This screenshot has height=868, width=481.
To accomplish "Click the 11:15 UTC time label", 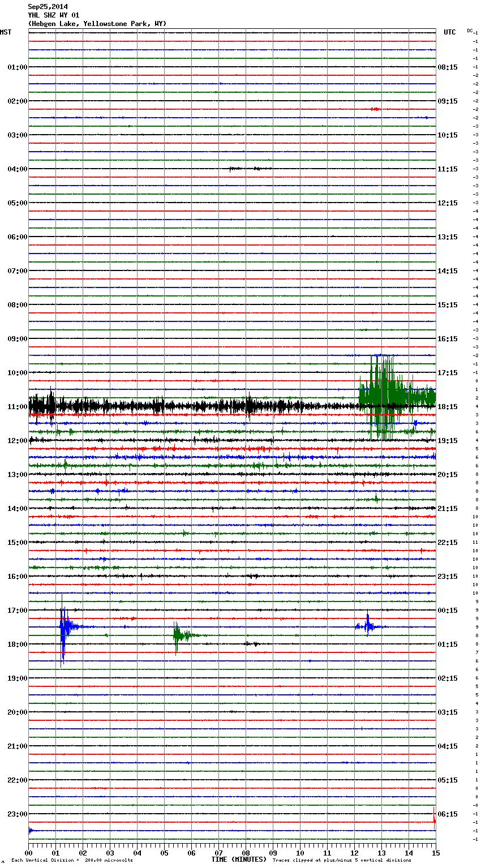I will click(448, 169).
